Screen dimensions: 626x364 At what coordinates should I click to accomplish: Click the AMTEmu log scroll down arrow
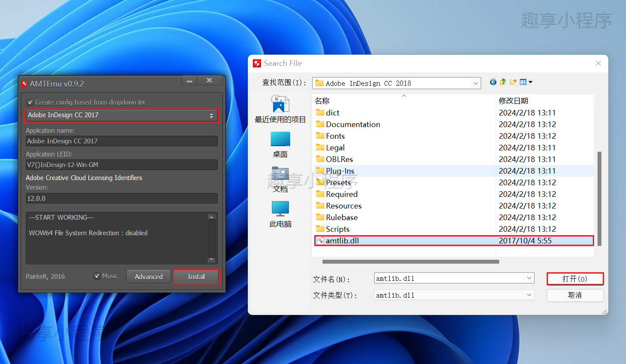coord(211,260)
